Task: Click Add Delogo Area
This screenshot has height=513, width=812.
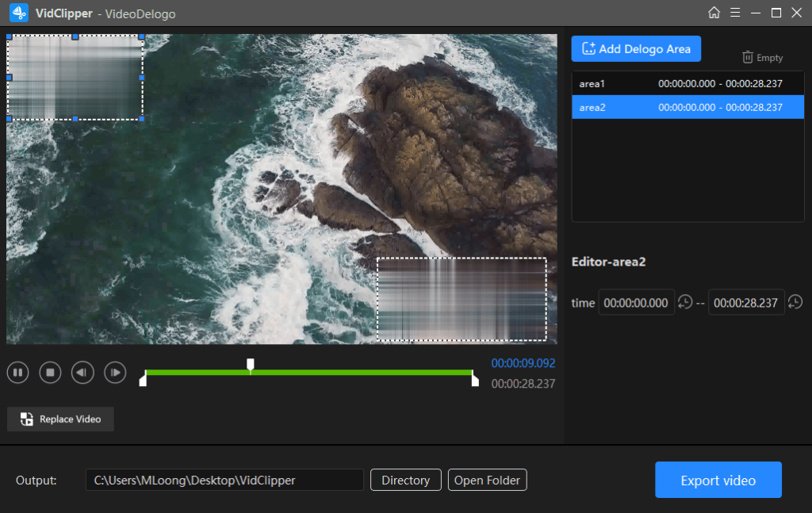Action: point(636,48)
